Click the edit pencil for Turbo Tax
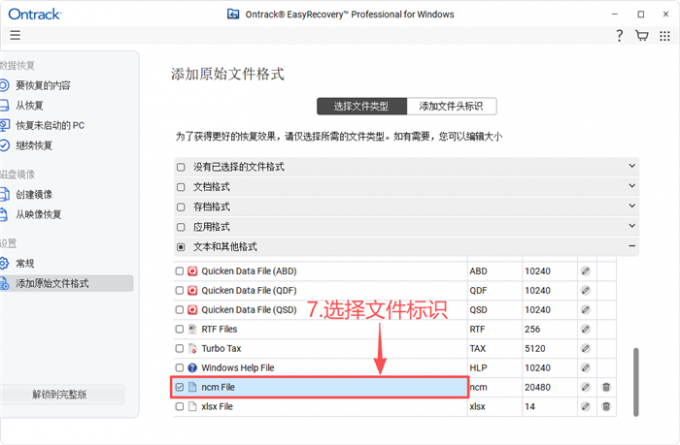The height and width of the screenshot is (445, 680). pos(585,348)
